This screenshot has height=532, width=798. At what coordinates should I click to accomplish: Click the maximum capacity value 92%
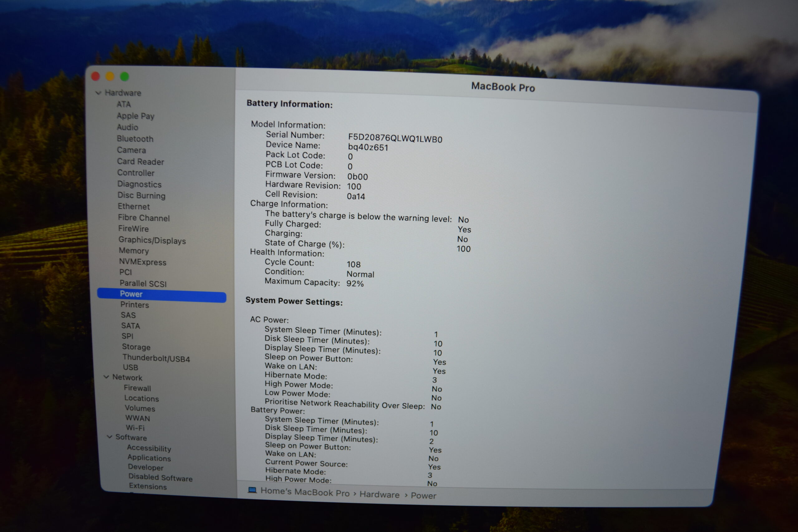(x=354, y=283)
